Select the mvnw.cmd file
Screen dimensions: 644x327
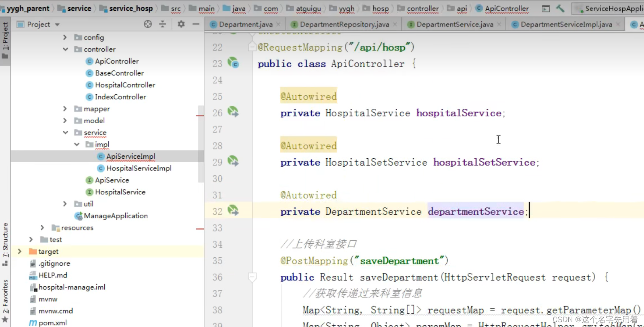51,311
